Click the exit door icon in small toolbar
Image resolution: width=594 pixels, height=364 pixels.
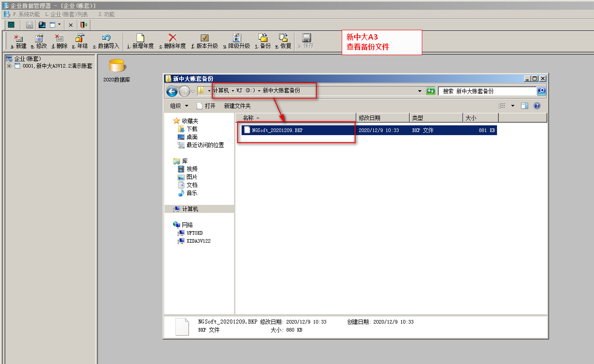[84, 25]
